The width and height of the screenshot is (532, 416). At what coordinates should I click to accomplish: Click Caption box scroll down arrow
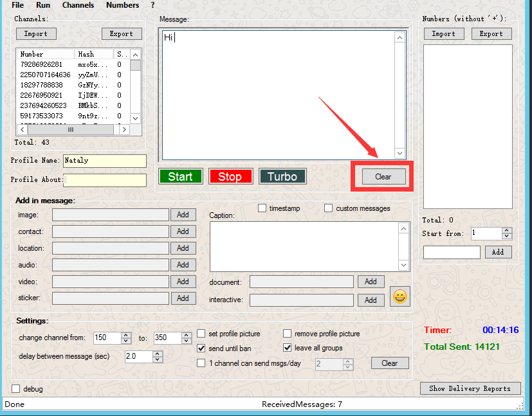tap(404, 265)
